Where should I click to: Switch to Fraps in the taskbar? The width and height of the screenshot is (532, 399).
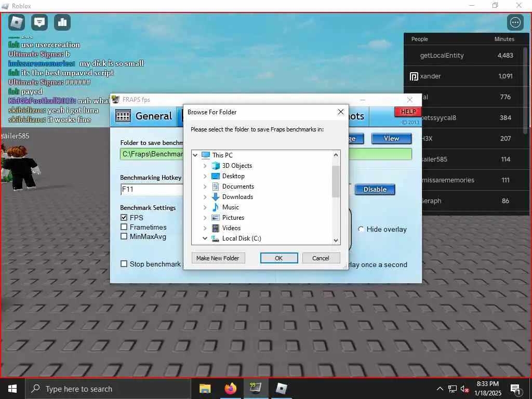pos(256,389)
